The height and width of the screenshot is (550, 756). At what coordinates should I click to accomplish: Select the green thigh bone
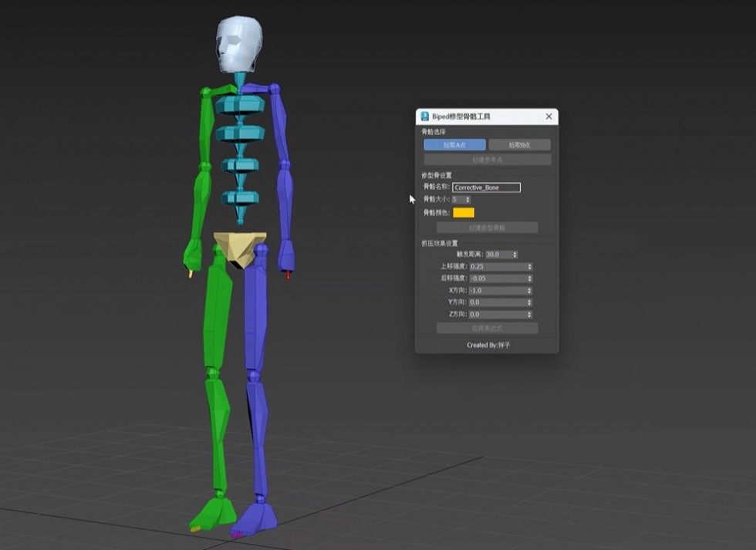217,316
